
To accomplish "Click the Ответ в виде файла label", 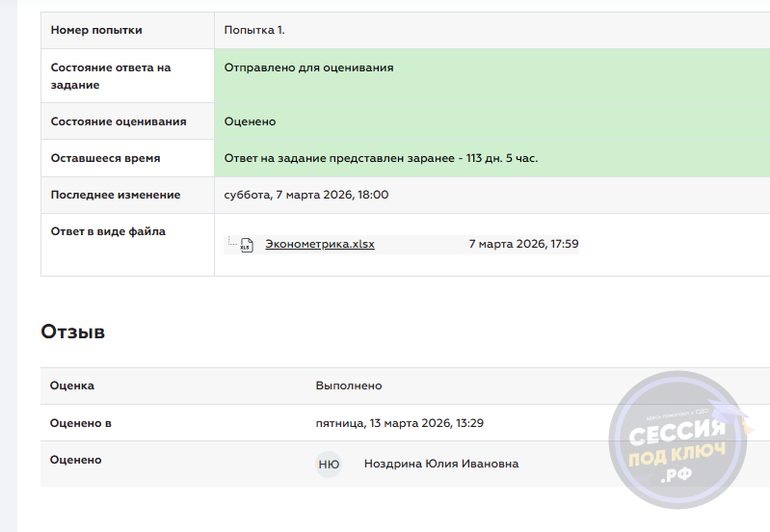I will (x=108, y=231).
